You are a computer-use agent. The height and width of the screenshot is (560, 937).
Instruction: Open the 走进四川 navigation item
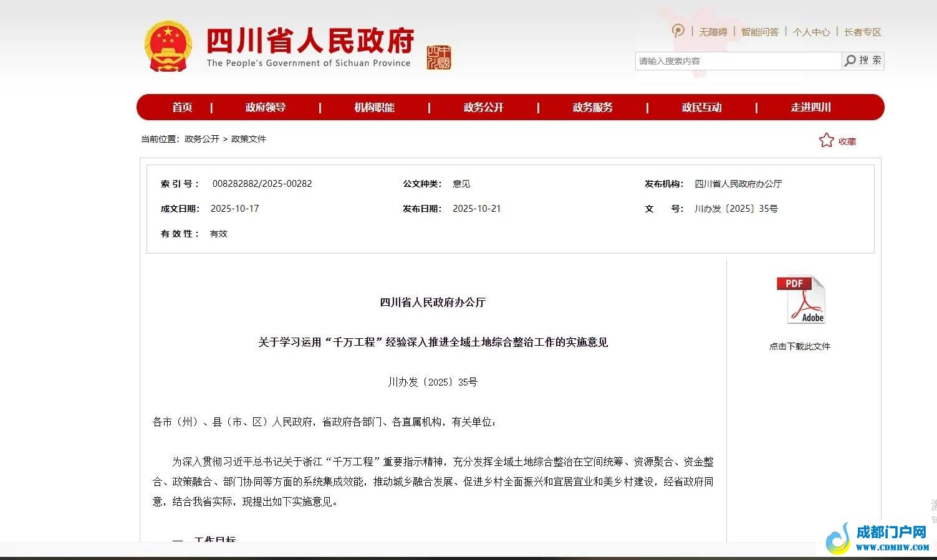810,107
